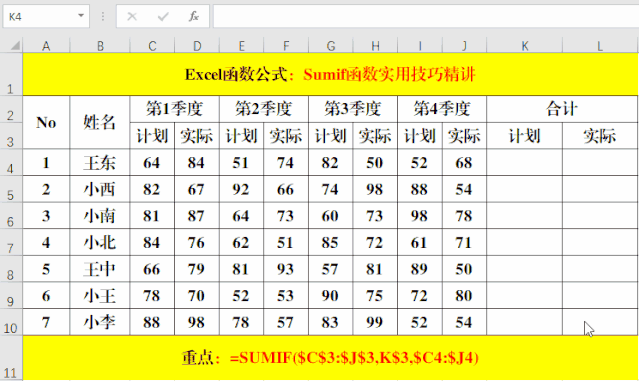Viewport: 639px width, 381px height.
Task: Select column A header
Action: point(46,46)
